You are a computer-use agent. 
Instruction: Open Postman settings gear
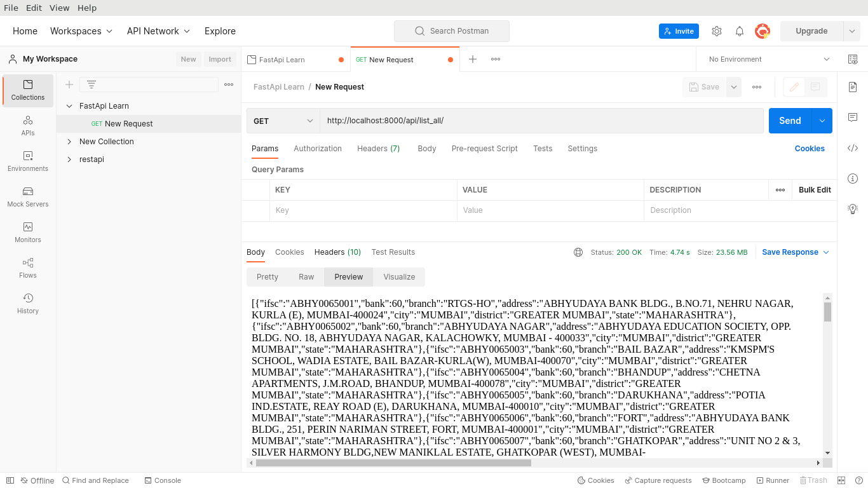(717, 31)
